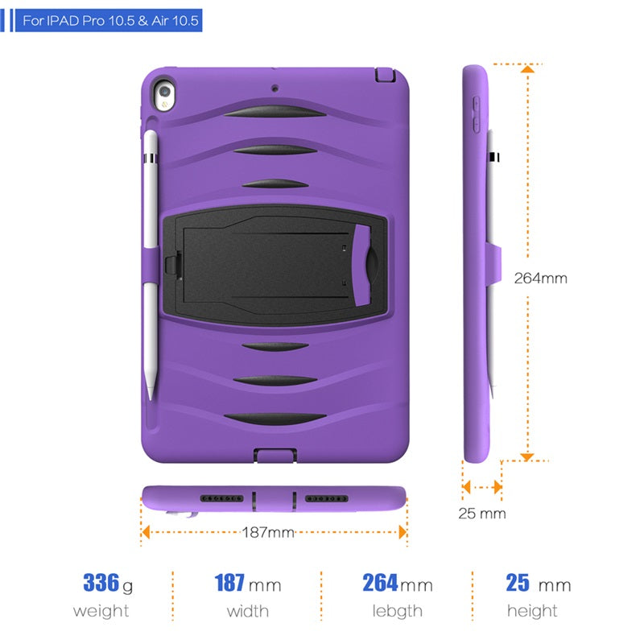
Task: Click the "For IPAD Pro 10.5 & Air 10.5" banner
Action: (x=109, y=21)
